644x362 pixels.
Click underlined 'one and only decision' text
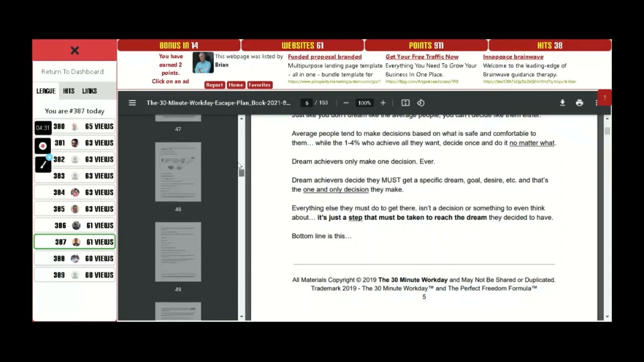point(336,190)
